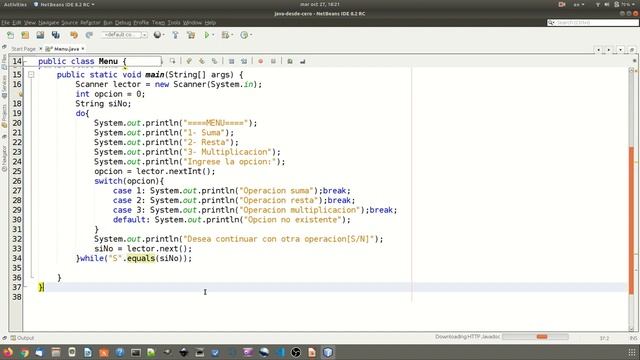The height and width of the screenshot is (360, 640).
Task: Click the Clean and Build icon
Action: coord(191,36)
